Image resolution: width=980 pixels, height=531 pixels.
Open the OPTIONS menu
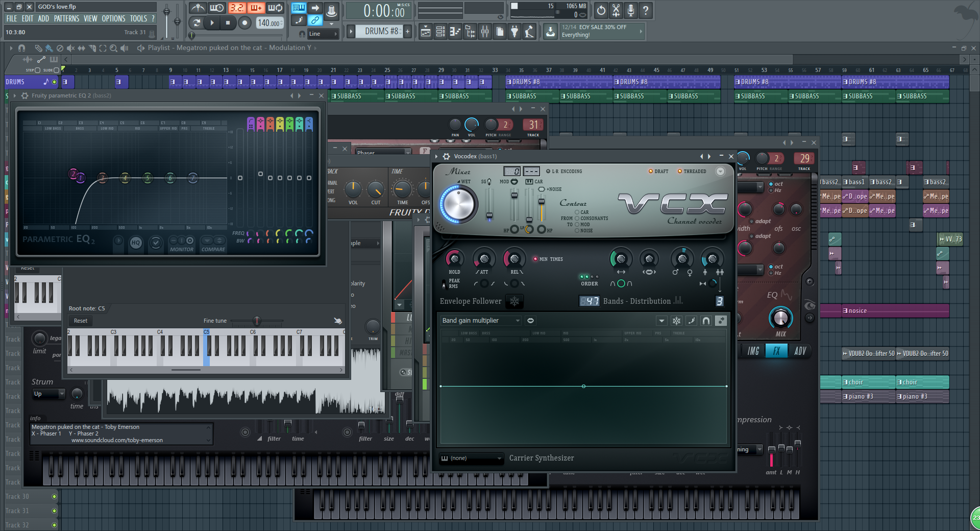pyautogui.click(x=113, y=18)
